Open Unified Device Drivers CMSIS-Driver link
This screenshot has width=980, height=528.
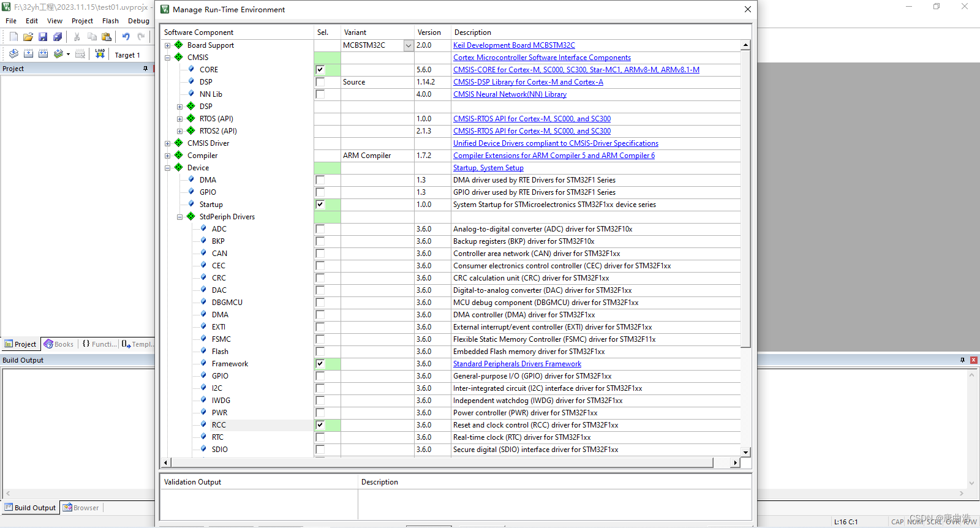point(556,143)
